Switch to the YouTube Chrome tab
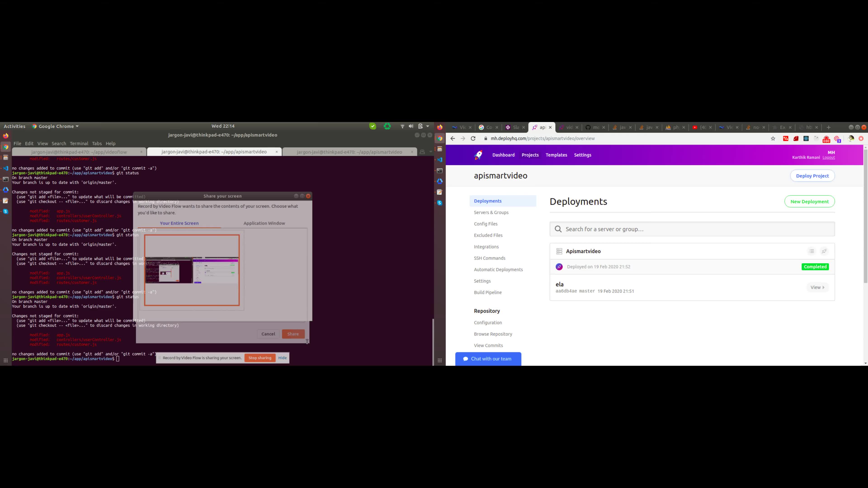Image resolution: width=868 pixels, height=488 pixels. pyautogui.click(x=702, y=127)
